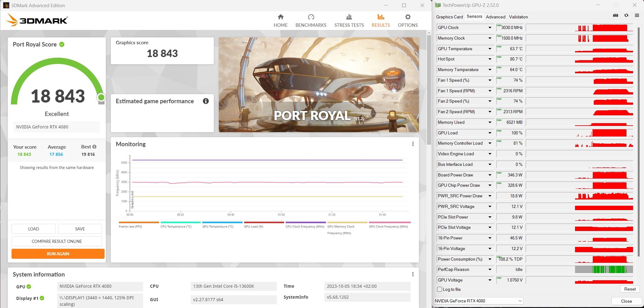Toggle the Frame rate (FPS) legend series

[139, 225]
